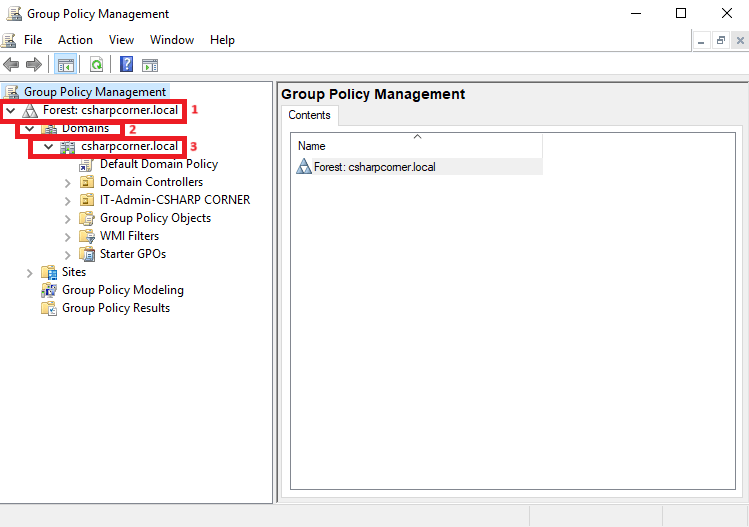This screenshot has width=749, height=527.
Task: Click the Domains folder icon
Action: (49, 129)
